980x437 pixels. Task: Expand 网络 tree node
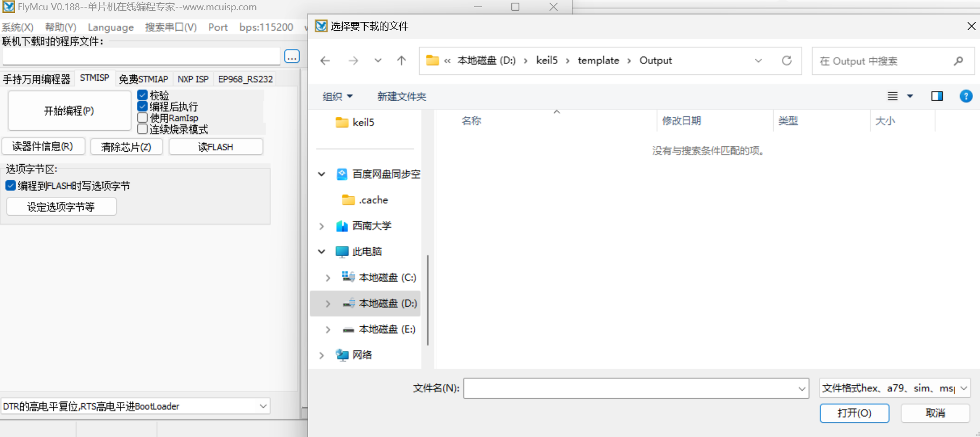(x=322, y=355)
